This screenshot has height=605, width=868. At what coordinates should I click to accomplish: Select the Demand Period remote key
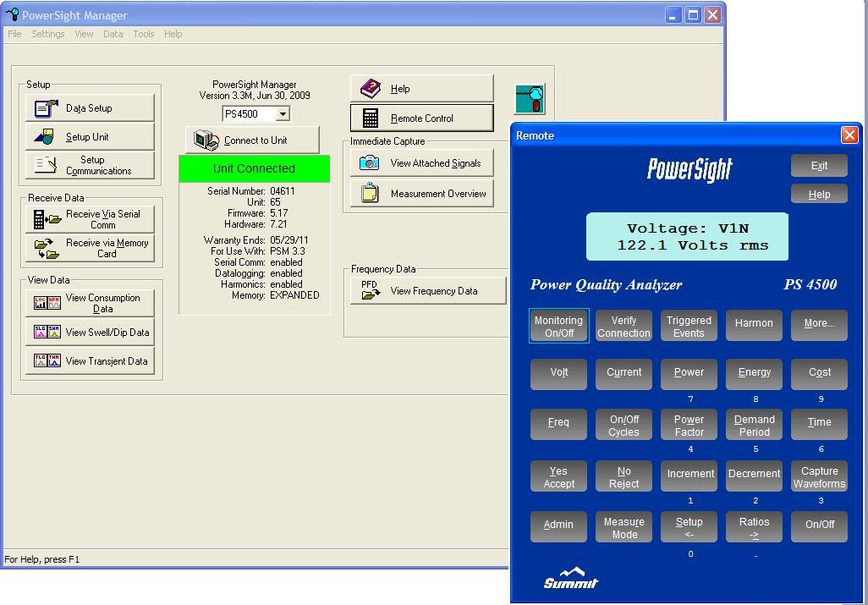(x=754, y=425)
